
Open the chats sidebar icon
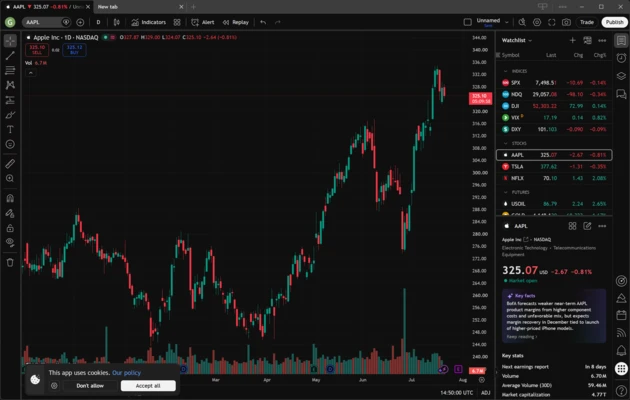click(621, 94)
